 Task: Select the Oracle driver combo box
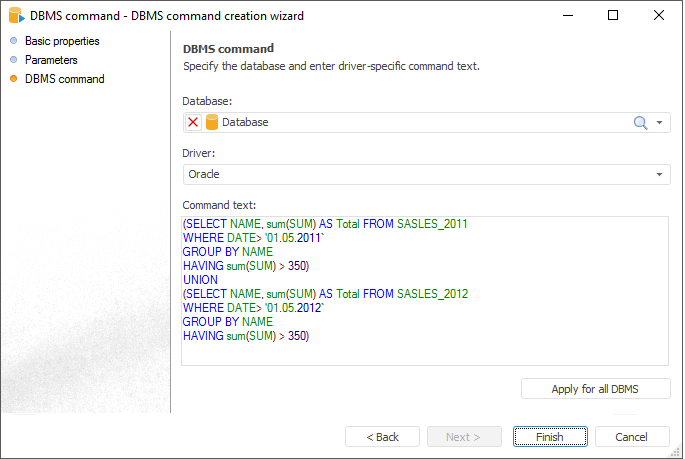point(420,174)
